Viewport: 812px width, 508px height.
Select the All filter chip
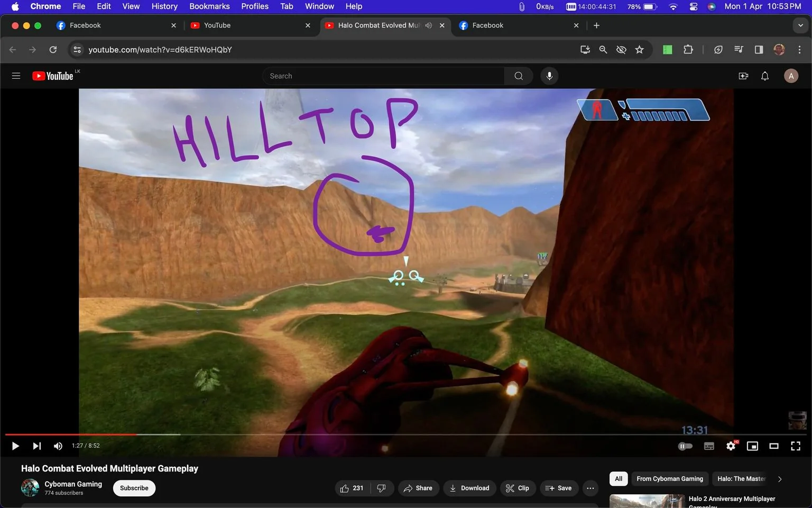click(619, 478)
